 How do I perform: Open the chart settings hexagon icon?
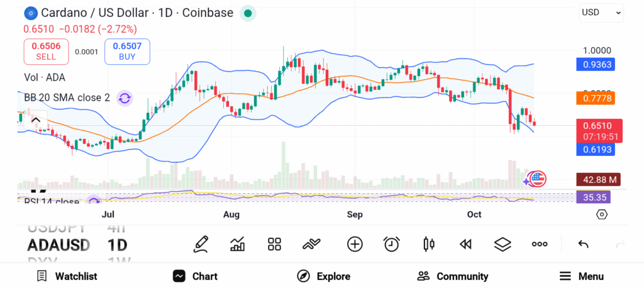pyautogui.click(x=602, y=215)
